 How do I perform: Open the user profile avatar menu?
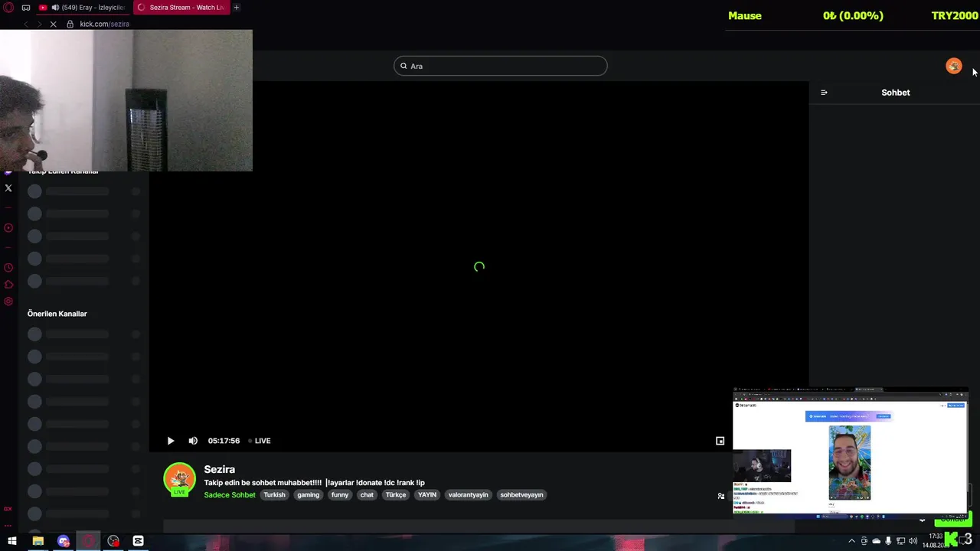(953, 67)
